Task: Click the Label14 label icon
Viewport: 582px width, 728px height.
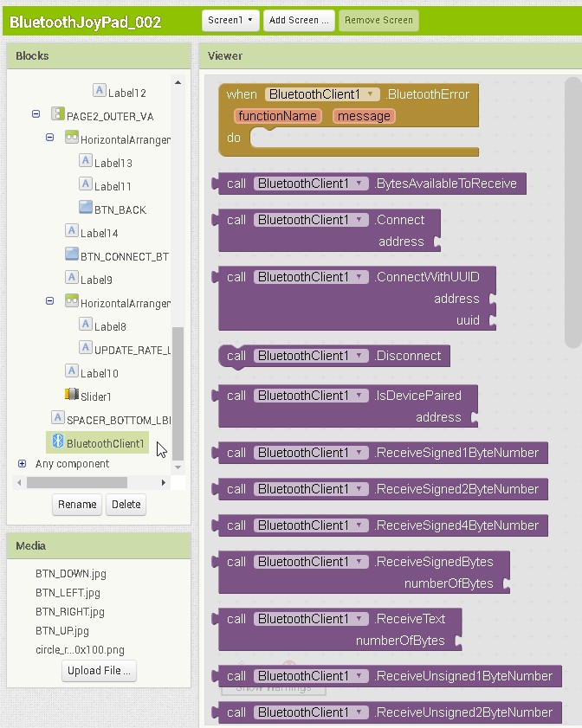Action: [72, 232]
